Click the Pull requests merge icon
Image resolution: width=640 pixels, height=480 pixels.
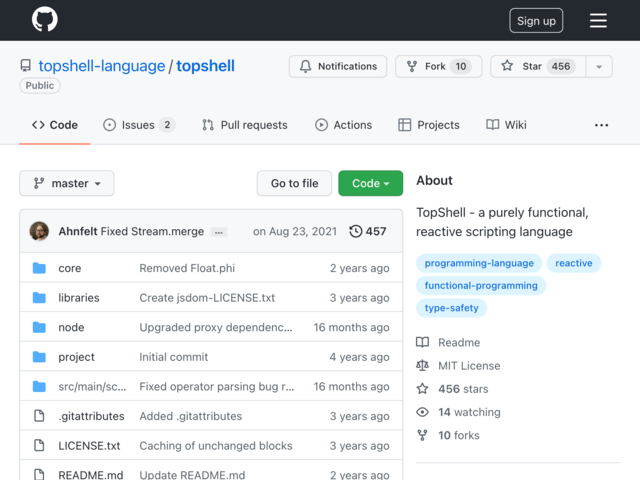point(208,125)
